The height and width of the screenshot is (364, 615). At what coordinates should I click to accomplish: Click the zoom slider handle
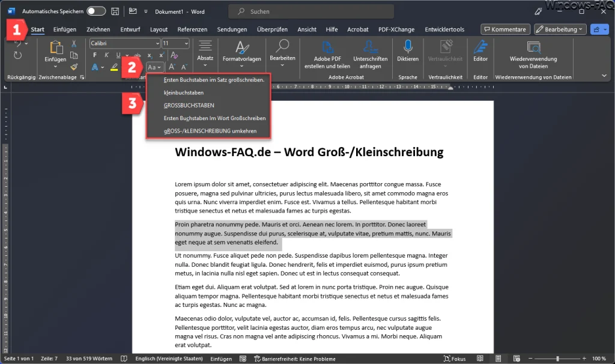click(557, 359)
